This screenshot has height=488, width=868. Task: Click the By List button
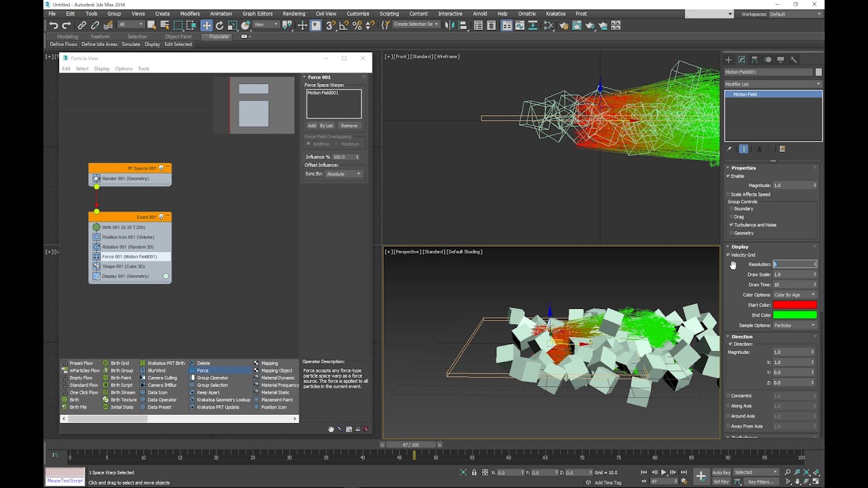pos(326,125)
